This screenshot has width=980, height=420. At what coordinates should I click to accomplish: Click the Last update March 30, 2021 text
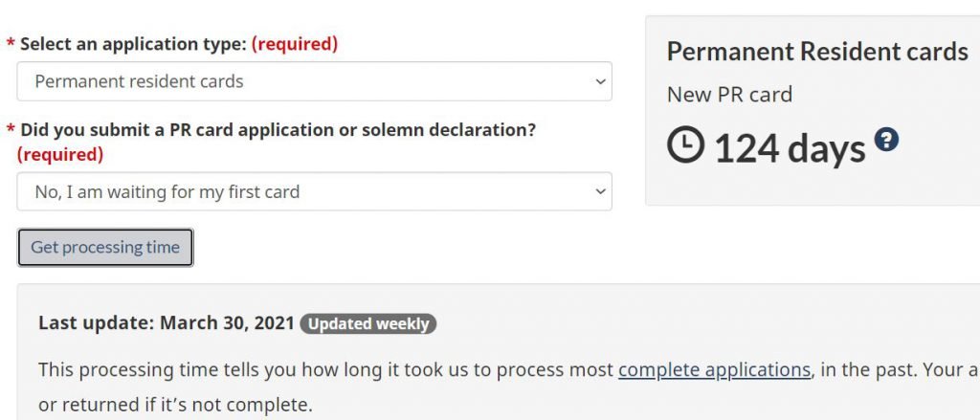(167, 323)
